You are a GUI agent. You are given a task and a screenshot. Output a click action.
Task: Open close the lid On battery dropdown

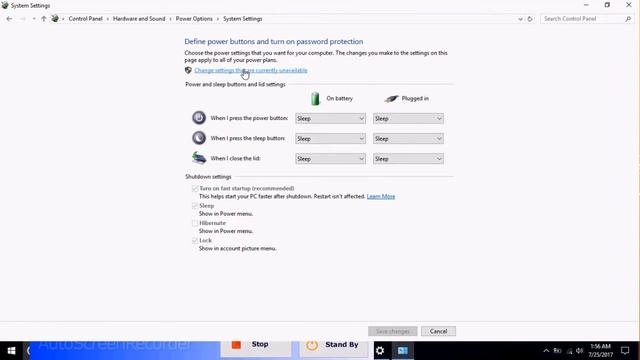click(330, 158)
